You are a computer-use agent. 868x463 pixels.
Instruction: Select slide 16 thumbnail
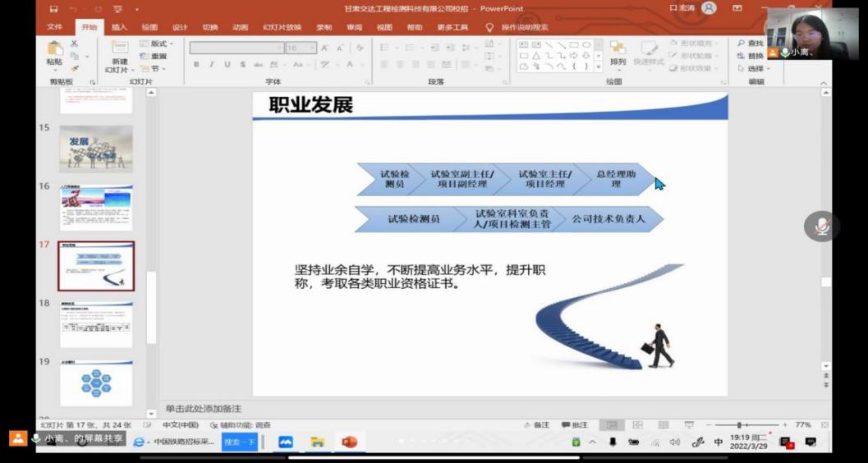[x=96, y=208]
